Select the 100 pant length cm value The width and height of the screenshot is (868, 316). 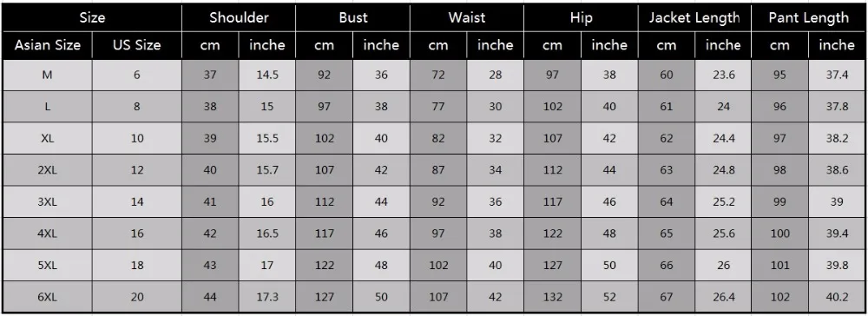tap(780, 234)
